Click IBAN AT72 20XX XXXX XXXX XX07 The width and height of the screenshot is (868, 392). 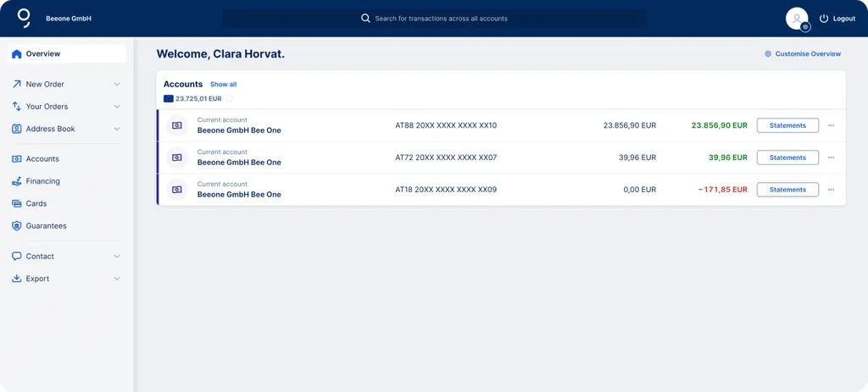click(446, 157)
